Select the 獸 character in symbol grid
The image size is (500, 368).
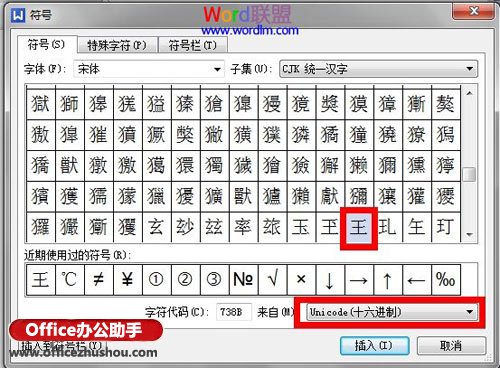243,197
